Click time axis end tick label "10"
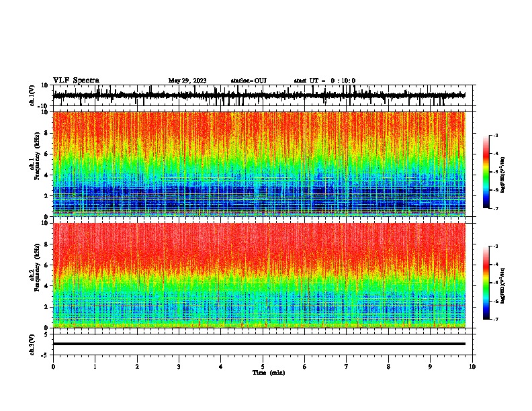Viewport: 532px width, 411px height. pos(472,367)
